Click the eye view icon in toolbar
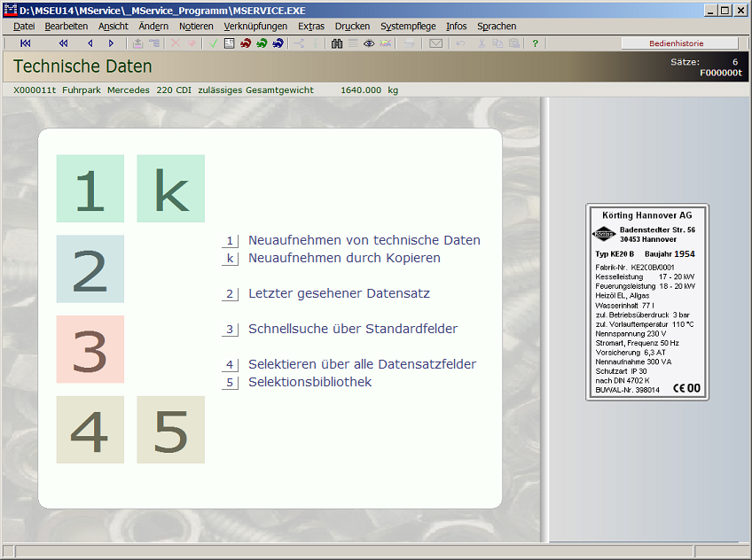Image resolution: width=752 pixels, height=560 pixels. [x=369, y=43]
